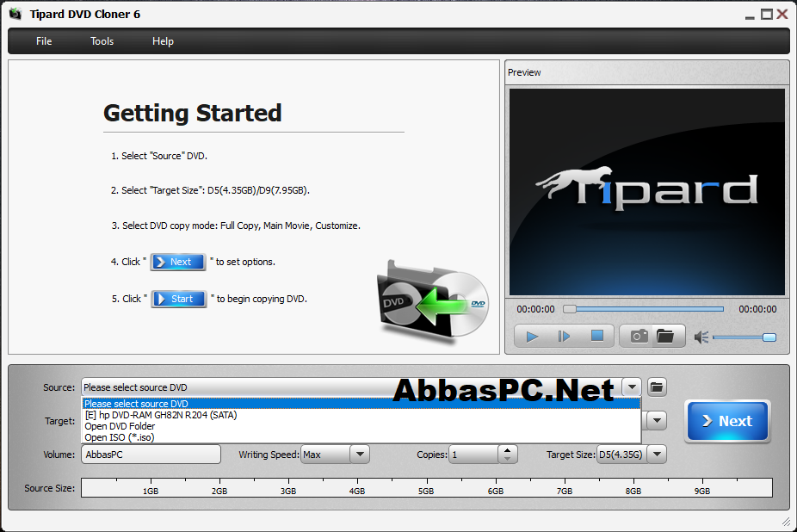Screen dimensions: 797x532
Task: Decrease Copies with down arrow
Action: pos(507,459)
